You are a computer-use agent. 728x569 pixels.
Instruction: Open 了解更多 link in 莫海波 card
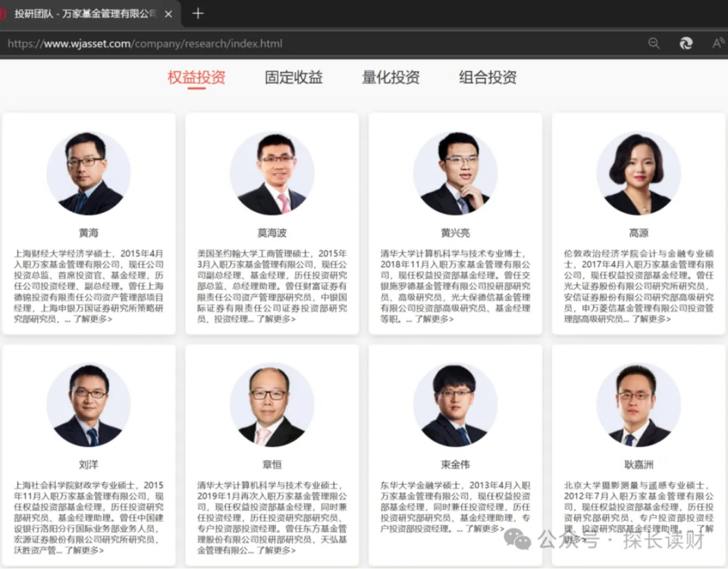tap(276, 319)
